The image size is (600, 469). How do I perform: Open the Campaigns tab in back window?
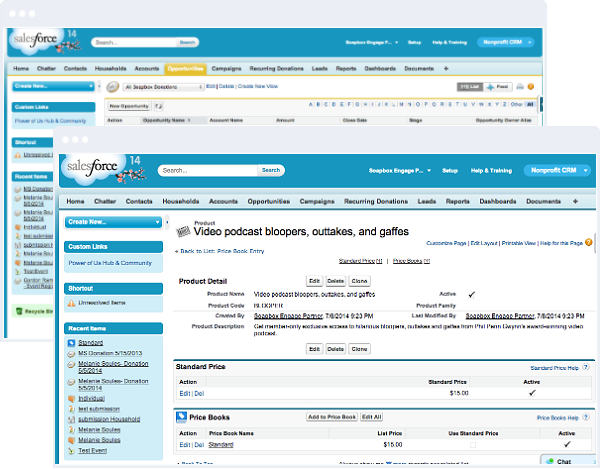(x=226, y=68)
